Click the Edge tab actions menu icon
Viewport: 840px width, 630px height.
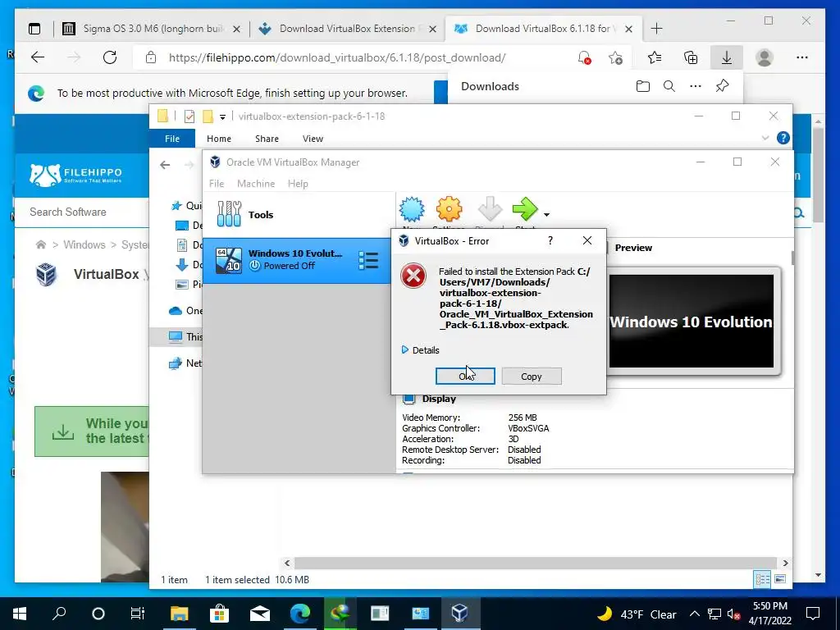34,29
